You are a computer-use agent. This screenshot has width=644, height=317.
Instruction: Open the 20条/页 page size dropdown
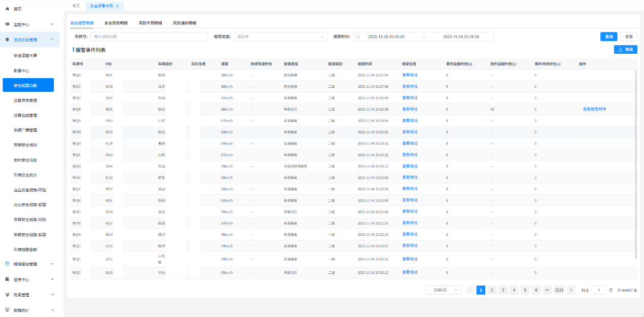click(443, 290)
